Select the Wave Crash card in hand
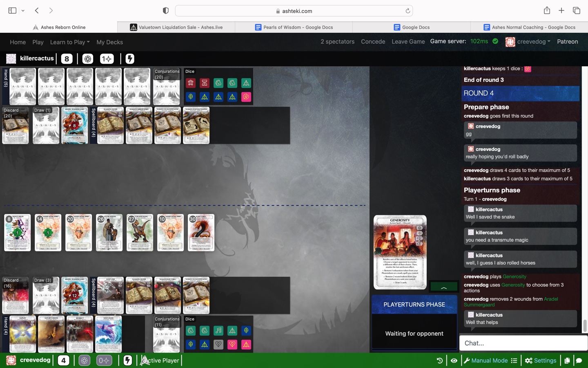588x368 pixels. tap(108, 334)
